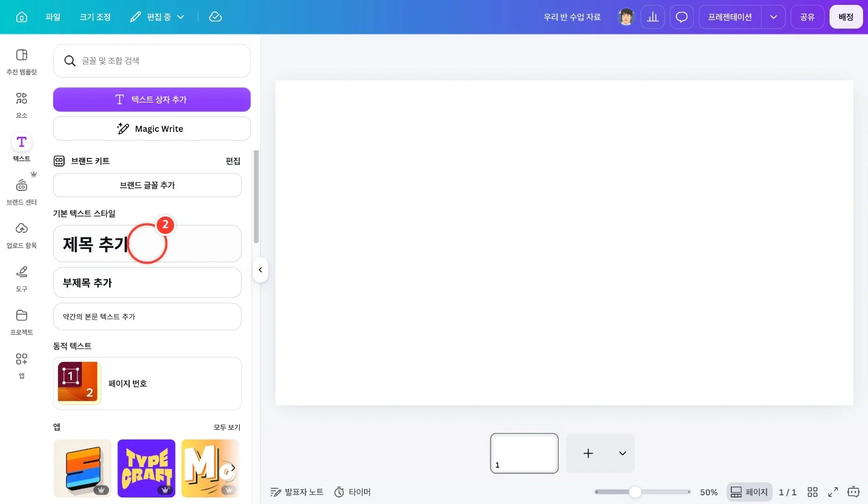Click the 프레젠테이션 present button
The height and width of the screenshot is (504, 868).
tap(730, 17)
